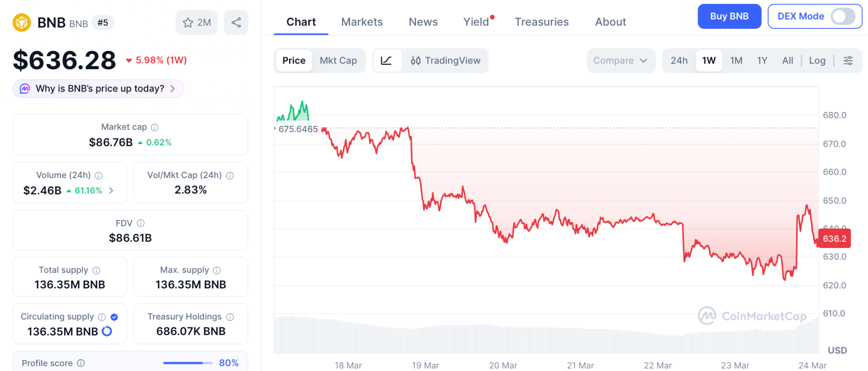Switch to the line chart icon view
The image size is (868, 371).
(387, 61)
